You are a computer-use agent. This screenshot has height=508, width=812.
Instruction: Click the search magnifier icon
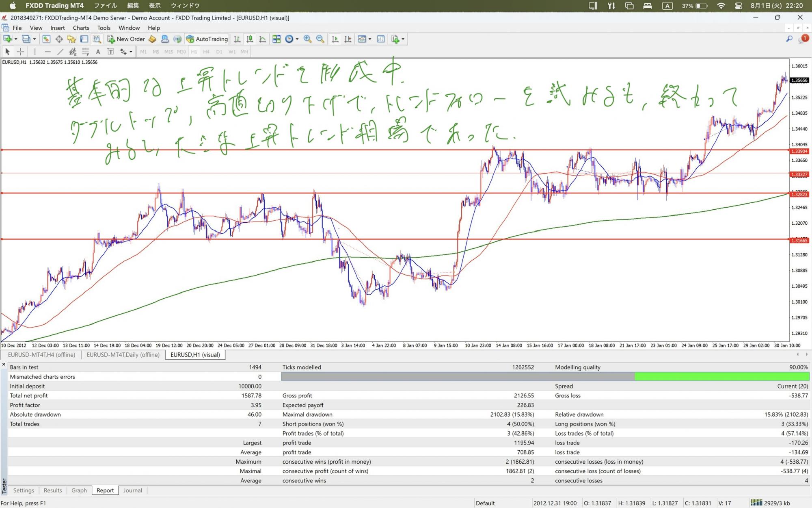click(x=789, y=39)
